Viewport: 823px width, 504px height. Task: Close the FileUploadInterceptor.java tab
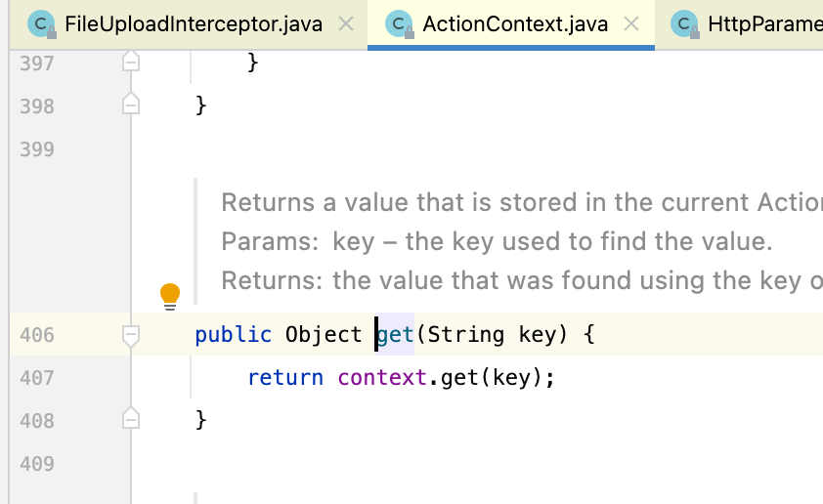(346, 23)
